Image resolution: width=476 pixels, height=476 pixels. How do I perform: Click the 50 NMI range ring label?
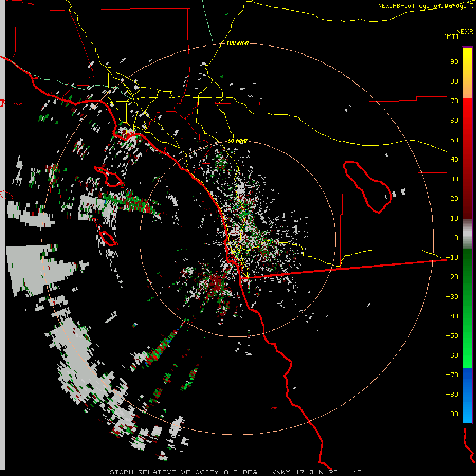point(237,141)
